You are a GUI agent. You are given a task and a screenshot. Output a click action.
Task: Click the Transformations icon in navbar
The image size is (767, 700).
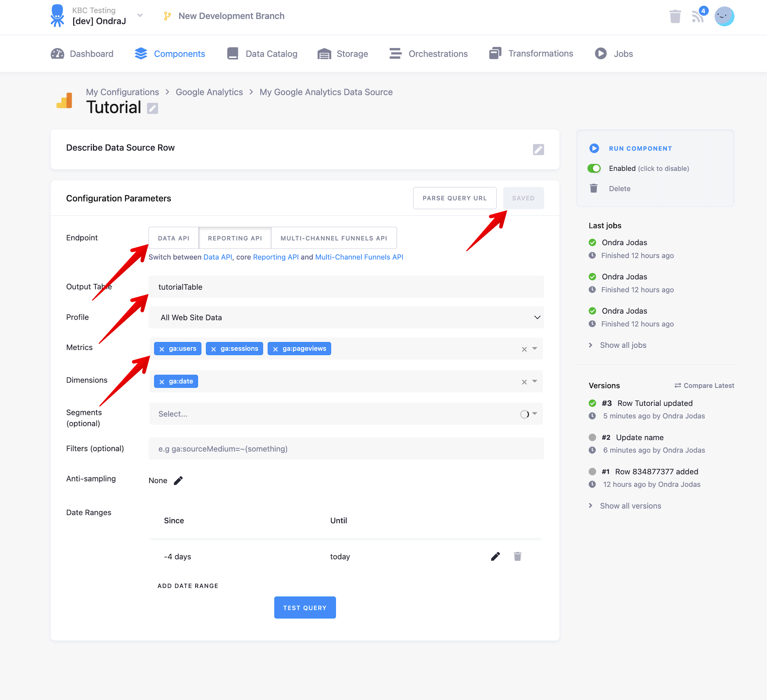point(495,53)
